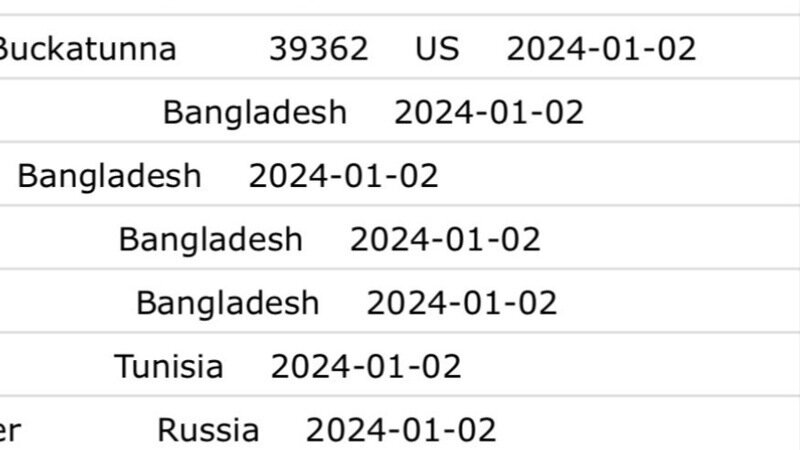Viewport: 800px width, 450px height.
Task: Select the date in the Buckatunna row
Action: pos(601,48)
